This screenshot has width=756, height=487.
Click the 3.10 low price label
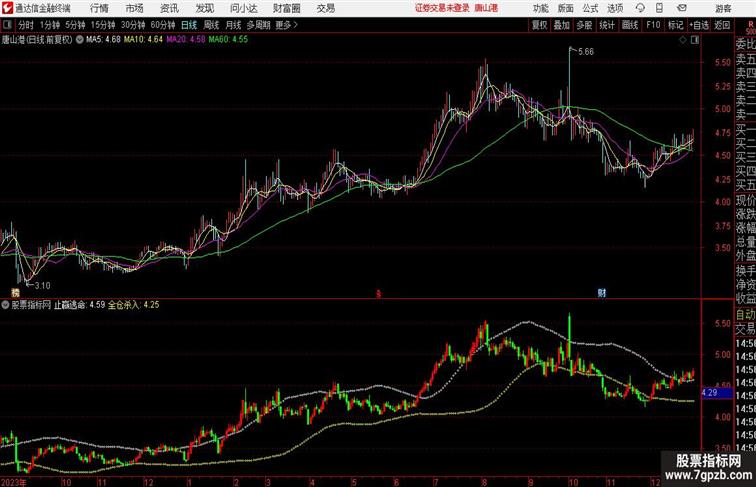pos(42,285)
